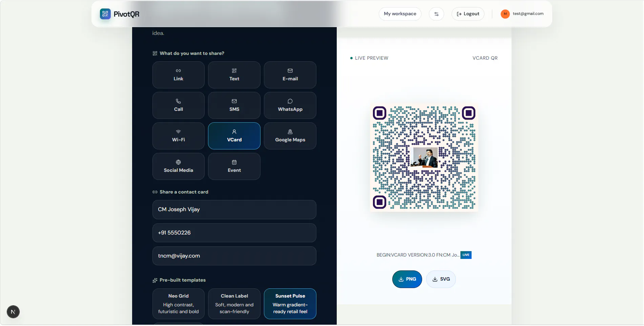Apply the Neo Grid template
The image size is (644, 326).
(x=179, y=304)
